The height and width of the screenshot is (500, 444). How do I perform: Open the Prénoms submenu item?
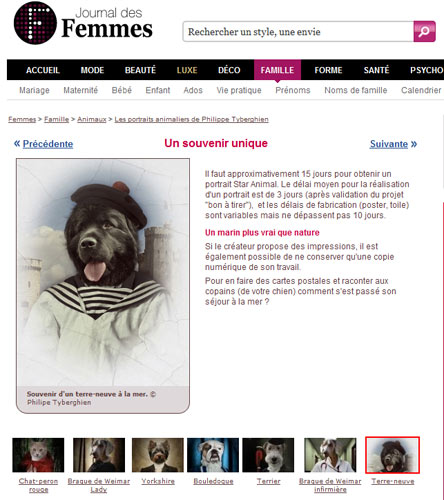[293, 90]
